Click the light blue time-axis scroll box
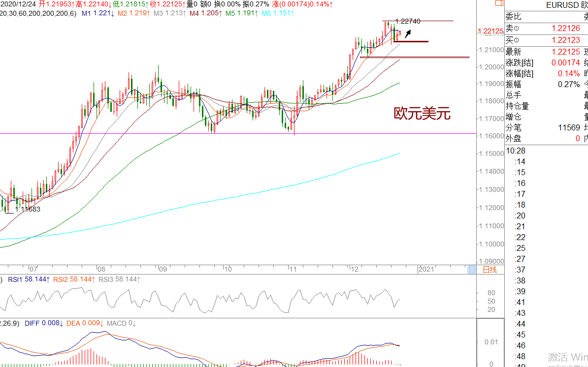This screenshot has width=588, height=367. click(x=472, y=269)
